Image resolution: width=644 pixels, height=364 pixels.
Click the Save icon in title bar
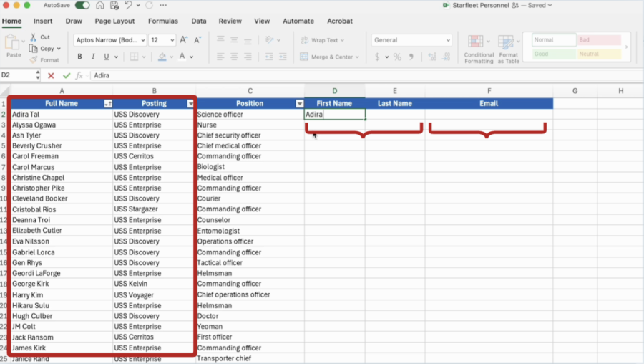114,5
